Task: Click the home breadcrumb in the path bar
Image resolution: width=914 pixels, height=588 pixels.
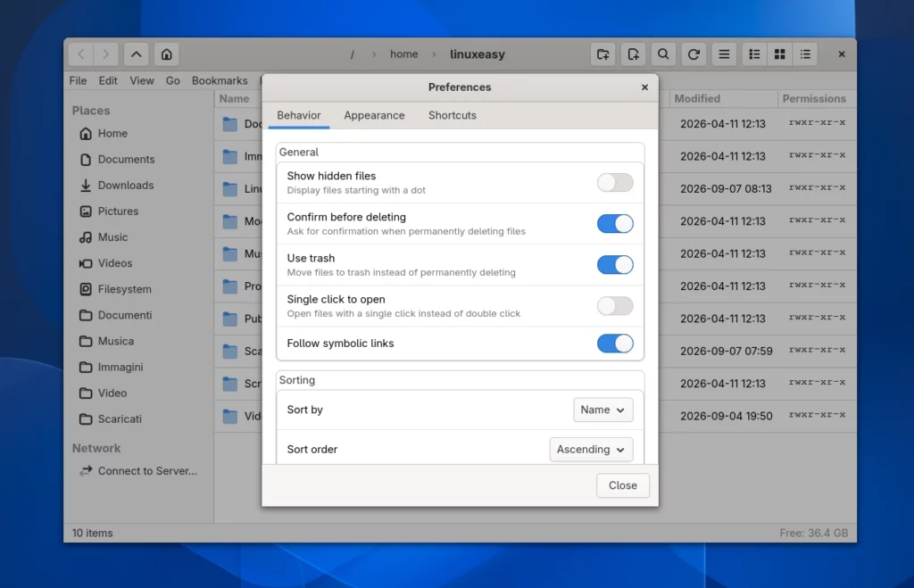Action: tap(404, 54)
